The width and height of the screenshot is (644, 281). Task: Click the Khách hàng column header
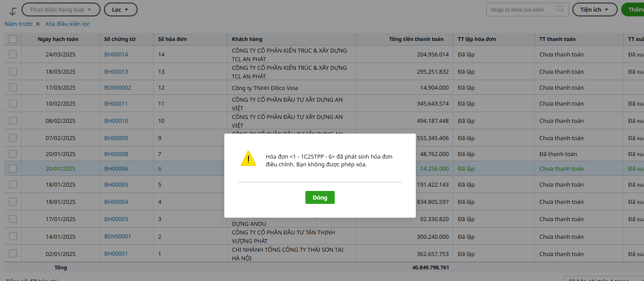click(247, 39)
